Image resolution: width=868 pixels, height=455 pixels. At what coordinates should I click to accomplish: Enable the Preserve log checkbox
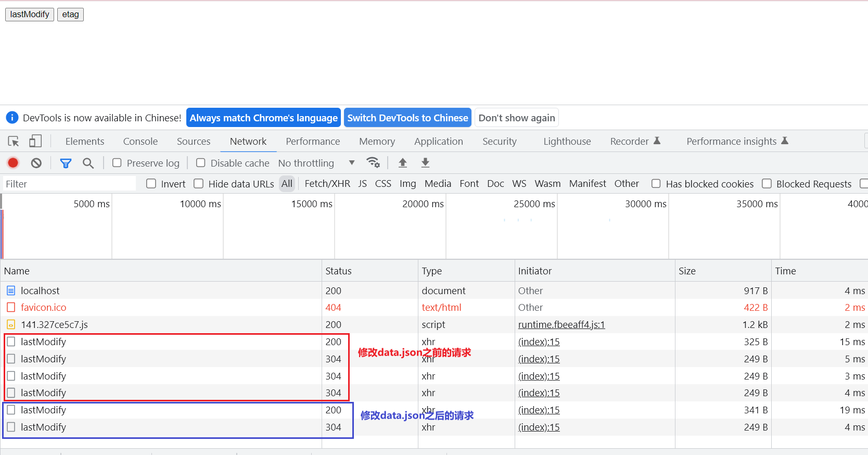click(x=117, y=163)
